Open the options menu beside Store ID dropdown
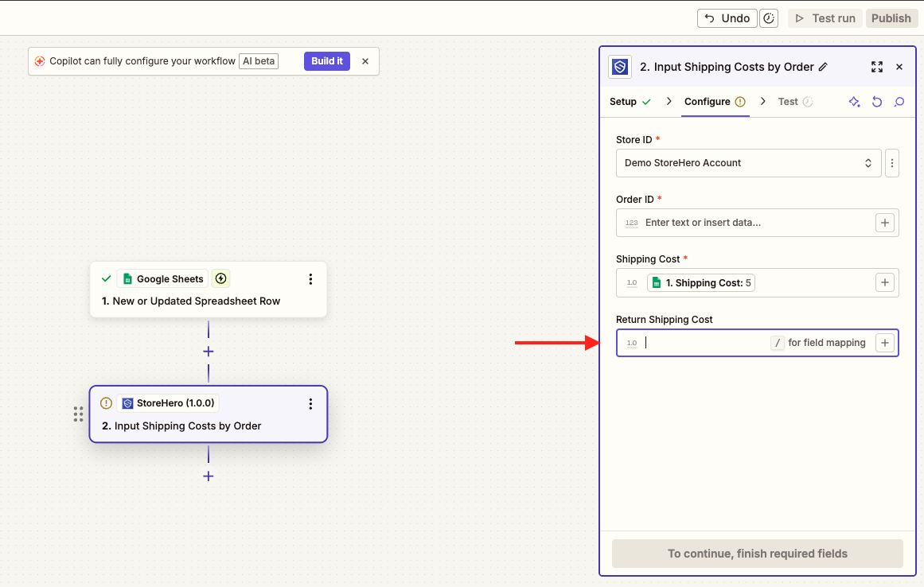The width and height of the screenshot is (924, 587). coord(892,163)
